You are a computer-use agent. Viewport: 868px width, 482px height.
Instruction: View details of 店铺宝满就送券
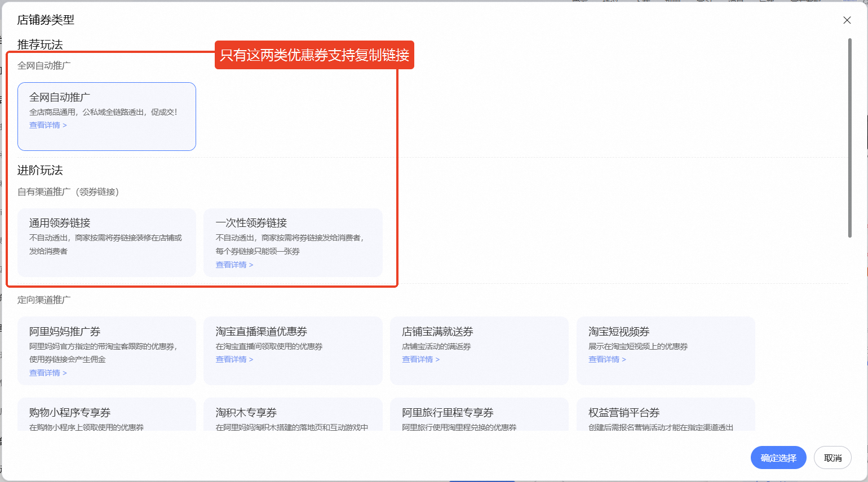click(x=420, y=360)
